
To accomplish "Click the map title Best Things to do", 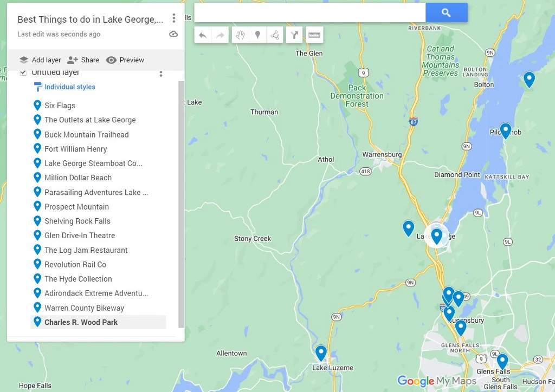I will pyautogui.click(x=91, y=19).
